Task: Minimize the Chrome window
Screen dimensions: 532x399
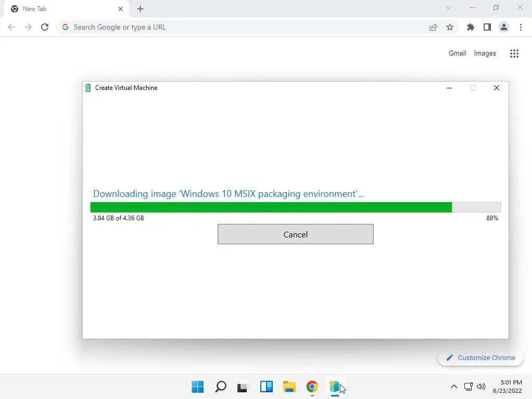Action: pos(472,7)
